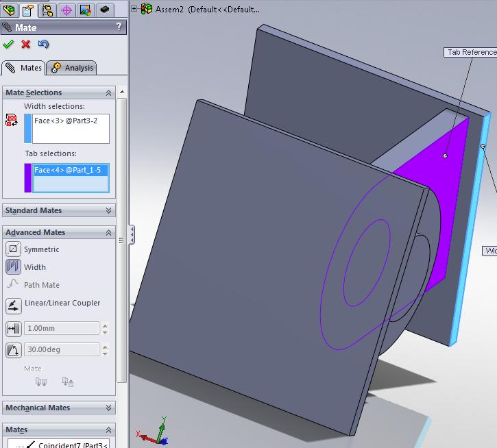Expand the Mechanical Mates section
The width and height of the screenshot is (497, 448).
tap(108, 408)
